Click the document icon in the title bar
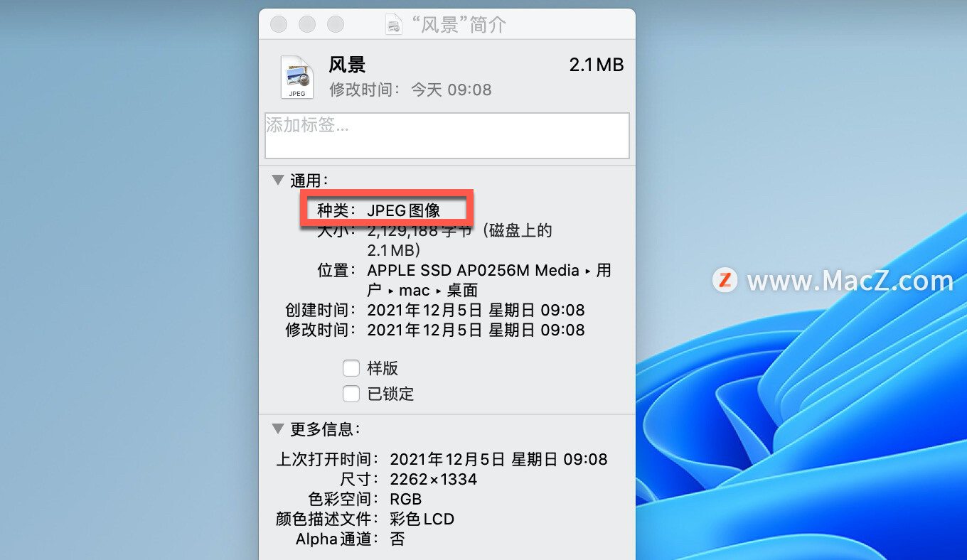Viewport: 967px width, 560px height. coord(394,23)
